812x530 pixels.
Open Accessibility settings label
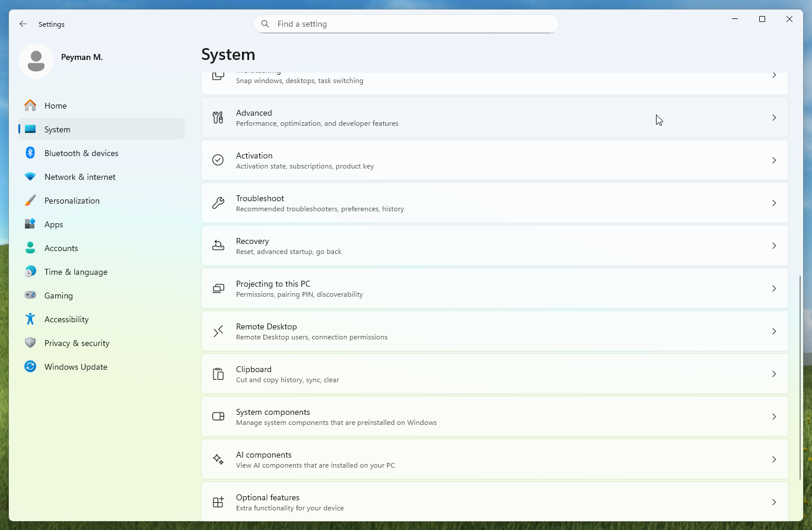(66, 319)
